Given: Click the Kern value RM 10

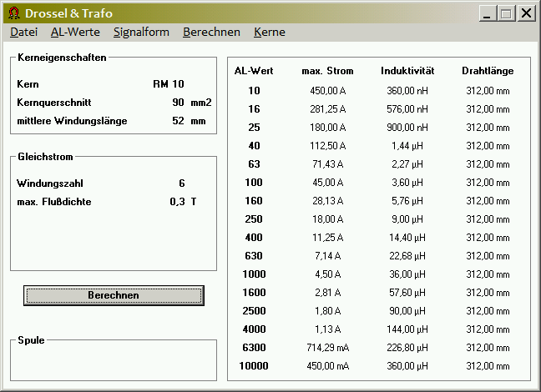Looking at the screenshot, I should pyautogui.click(x=169, y=83).
